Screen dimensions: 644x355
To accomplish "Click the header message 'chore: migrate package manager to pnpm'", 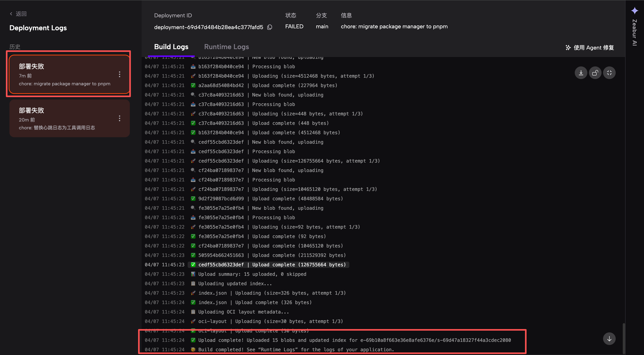I will (394, 27).
